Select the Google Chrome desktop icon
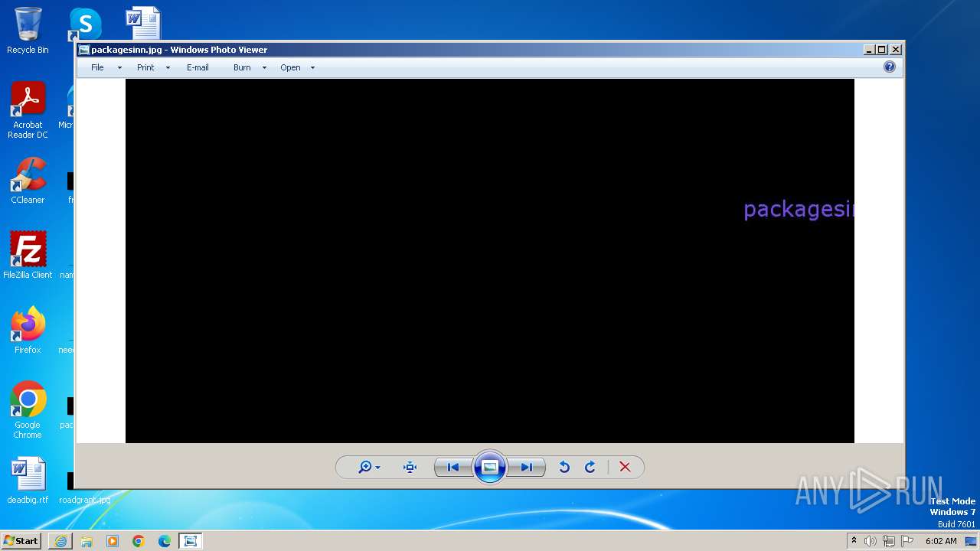The height and width of the screenshot is (551, 980). pyautogui.click(x=28, y=410)
